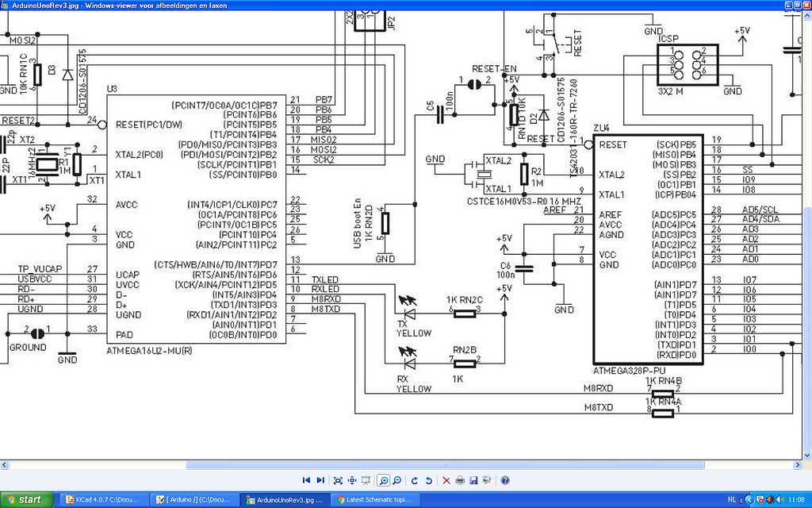Viewport: 812px width, 508px height.
Task: Click the horizontal scrollbar right arrow
Action: pyautogui.click(x=798, y=465)
